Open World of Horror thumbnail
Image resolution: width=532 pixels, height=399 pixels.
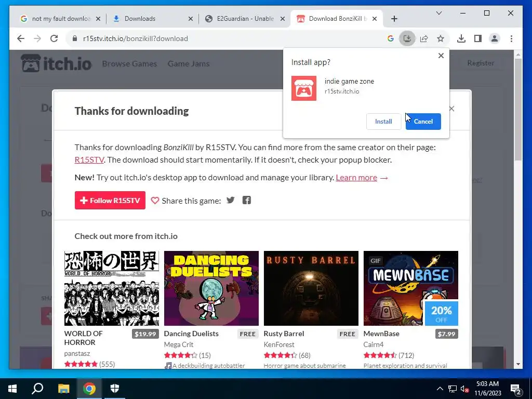click(112, 288)
